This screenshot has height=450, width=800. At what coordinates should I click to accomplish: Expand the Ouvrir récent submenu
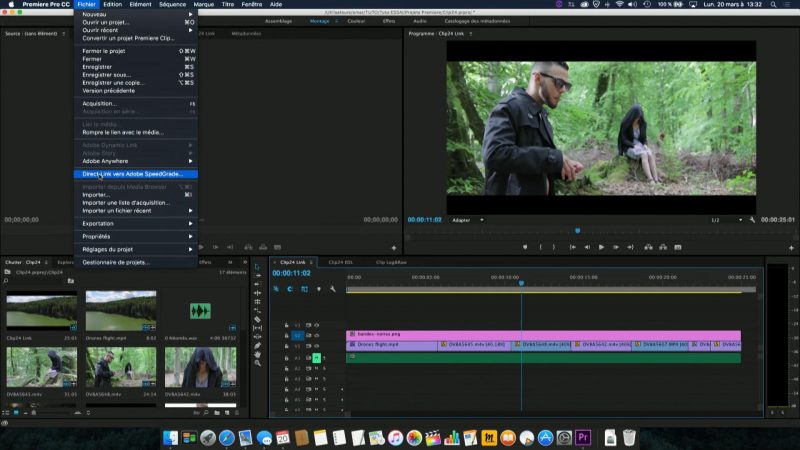tap(136, 30)
